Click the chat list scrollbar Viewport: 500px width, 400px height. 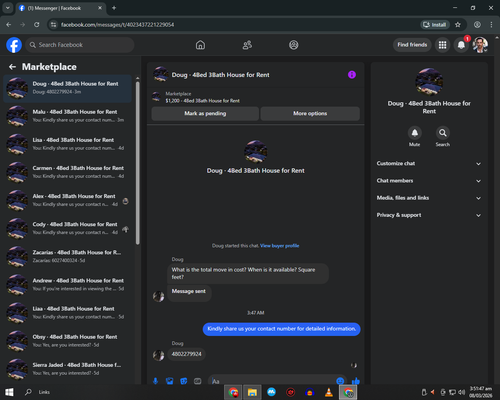[x=138, y=163]
